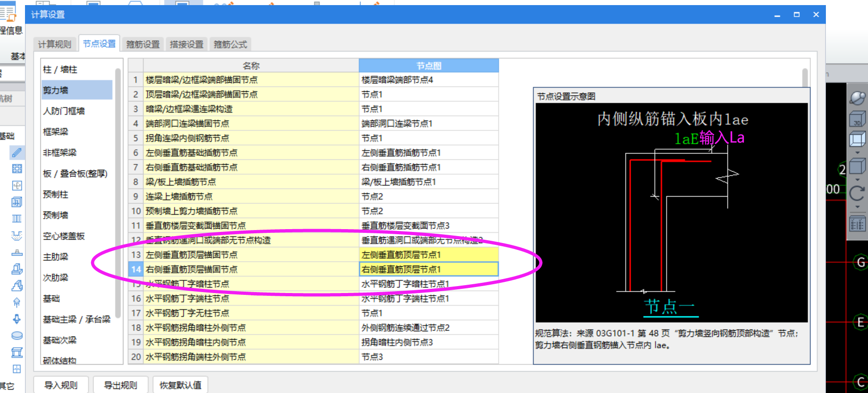This screenshot has height=393, width=868.
Task: Click the rotate arrow icon in right toolbar
Action: point(857,193)
